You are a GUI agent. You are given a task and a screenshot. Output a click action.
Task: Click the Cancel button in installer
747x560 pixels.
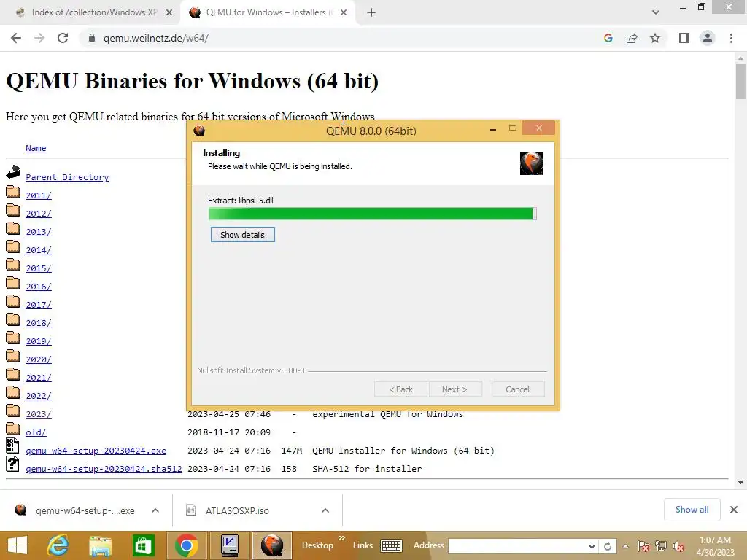pyautogui.click(x=517, y=389)
